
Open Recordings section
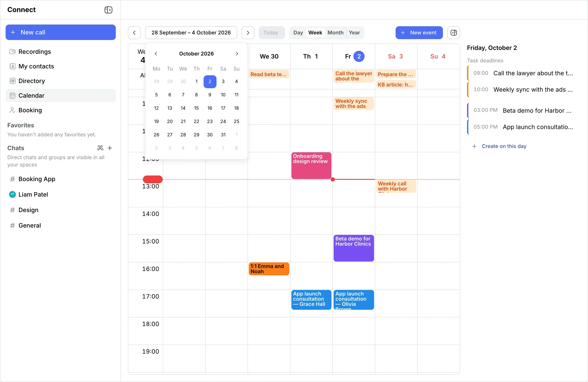[x=60, y=52]
